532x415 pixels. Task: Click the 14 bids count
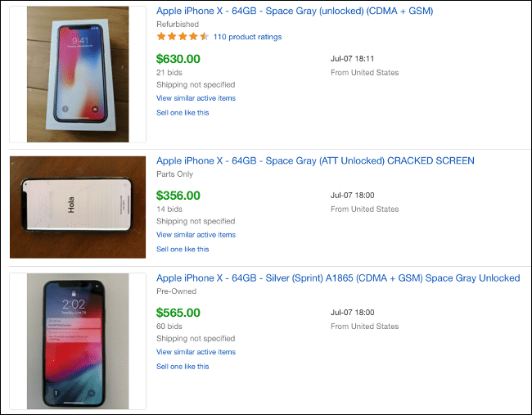point(169,210)
